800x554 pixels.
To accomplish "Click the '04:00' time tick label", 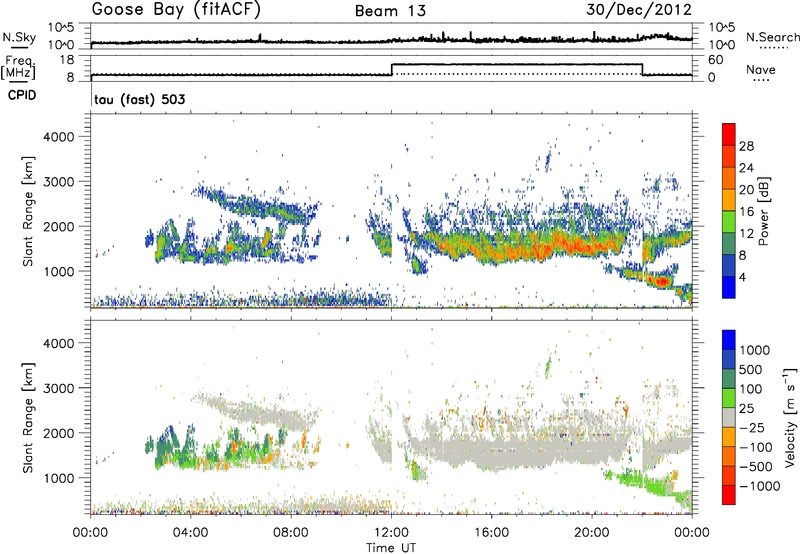I will pos(190,533).
